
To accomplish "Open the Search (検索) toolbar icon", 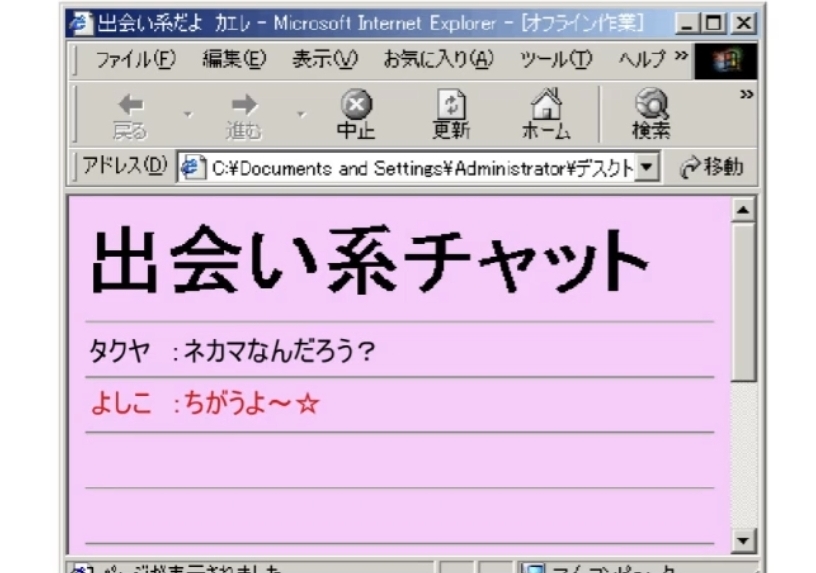I will coord(651,106).
